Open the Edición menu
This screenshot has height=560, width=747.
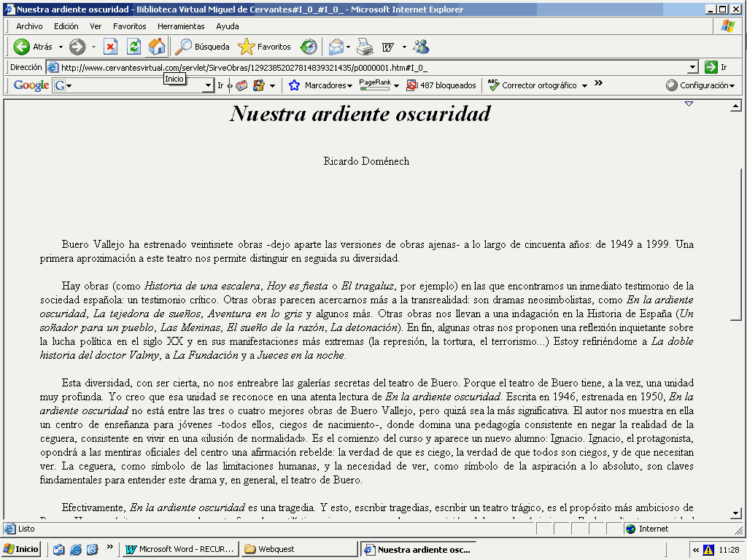66,27
